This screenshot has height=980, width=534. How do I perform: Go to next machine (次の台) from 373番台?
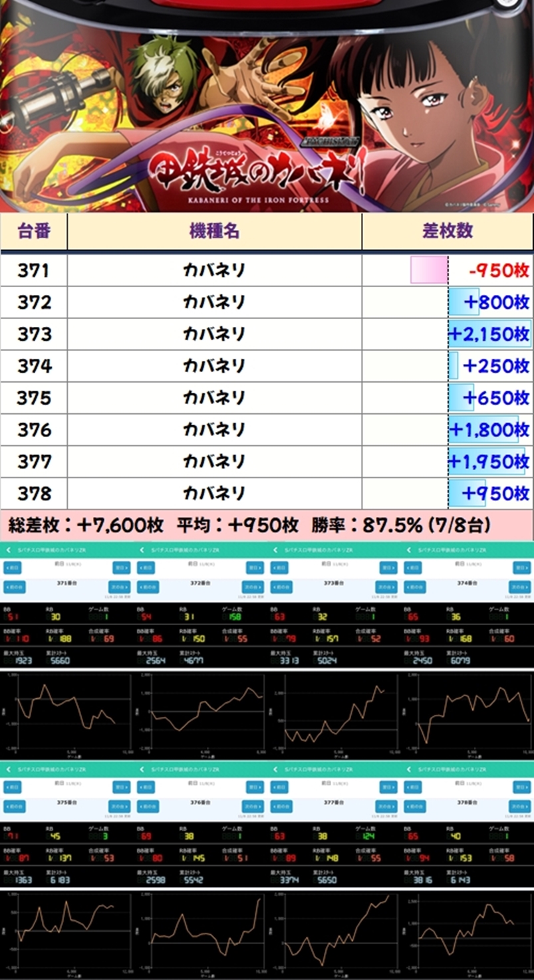click(386, 587)
